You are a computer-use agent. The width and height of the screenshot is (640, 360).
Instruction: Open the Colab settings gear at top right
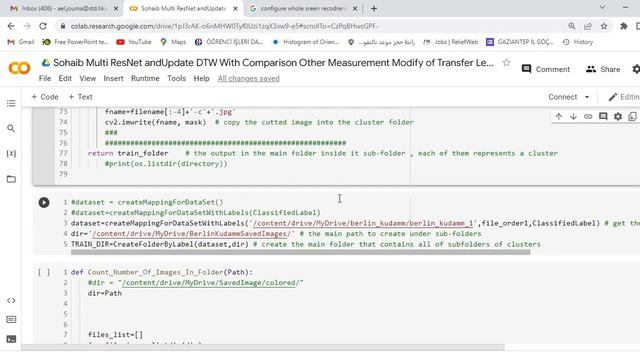[636, 69]
